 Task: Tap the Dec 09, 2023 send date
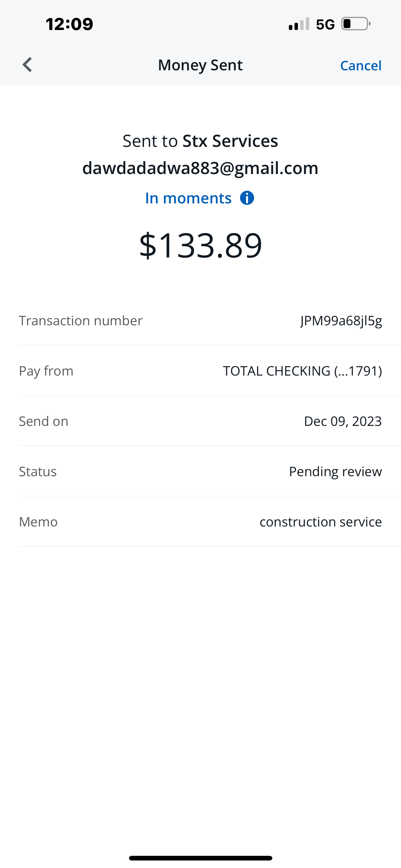[x=342, y=421]
